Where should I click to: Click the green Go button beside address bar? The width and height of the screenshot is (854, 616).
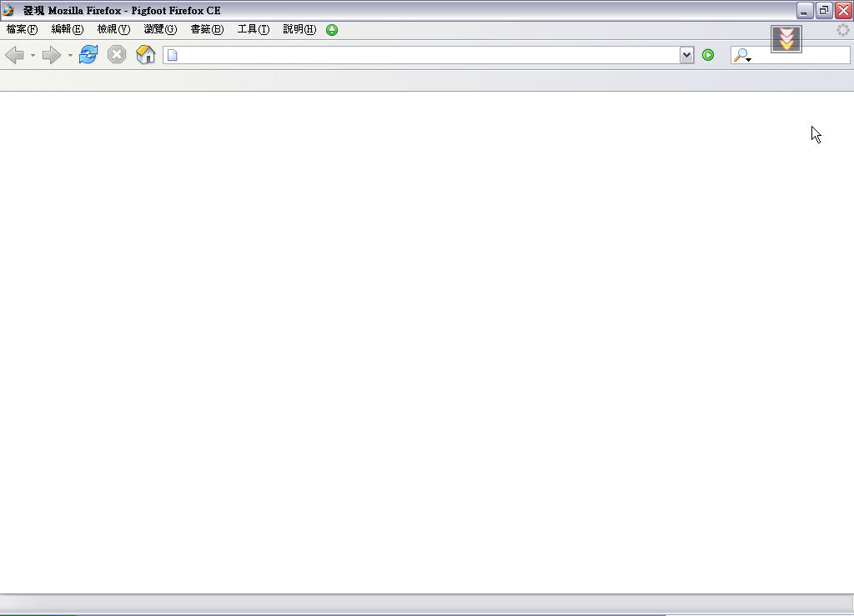pos(708,55)
